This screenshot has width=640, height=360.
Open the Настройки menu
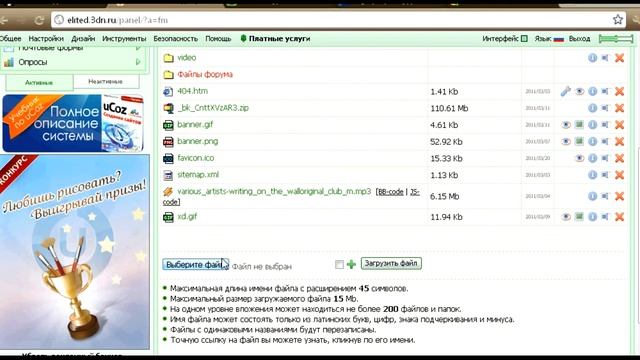[x=46, y=39]
